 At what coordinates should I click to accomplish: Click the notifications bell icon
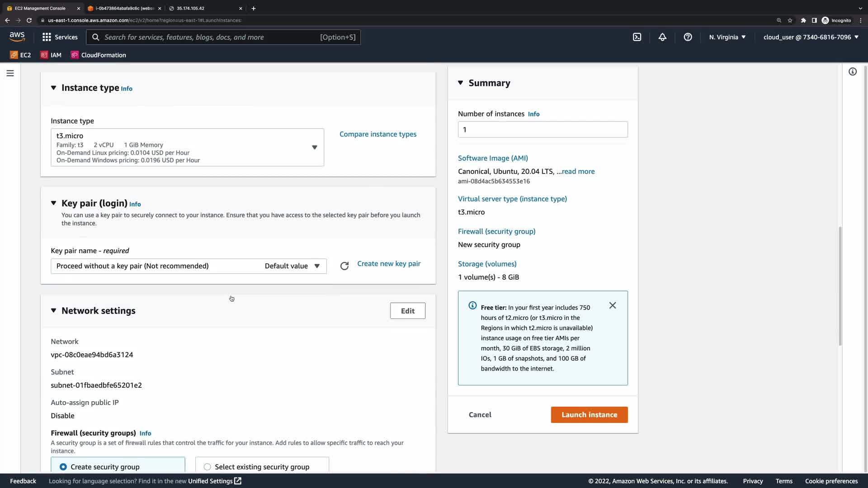coord(662,37)
